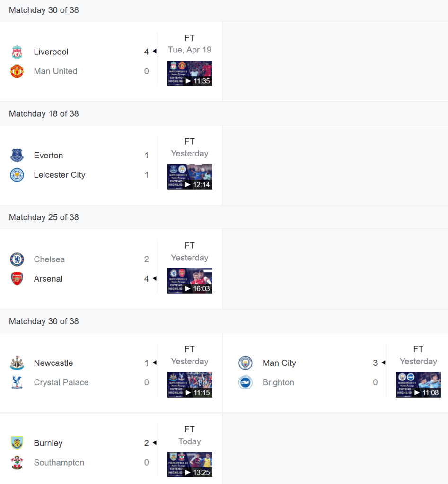
Task: Play the 16:03 Chelsea Arsenal highlights
Action: pos(190,281)
